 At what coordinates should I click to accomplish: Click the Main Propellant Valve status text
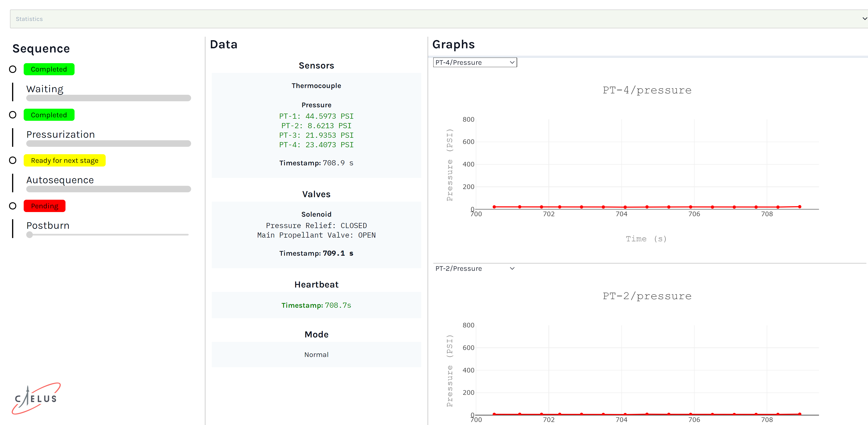[x=316, y=235]
